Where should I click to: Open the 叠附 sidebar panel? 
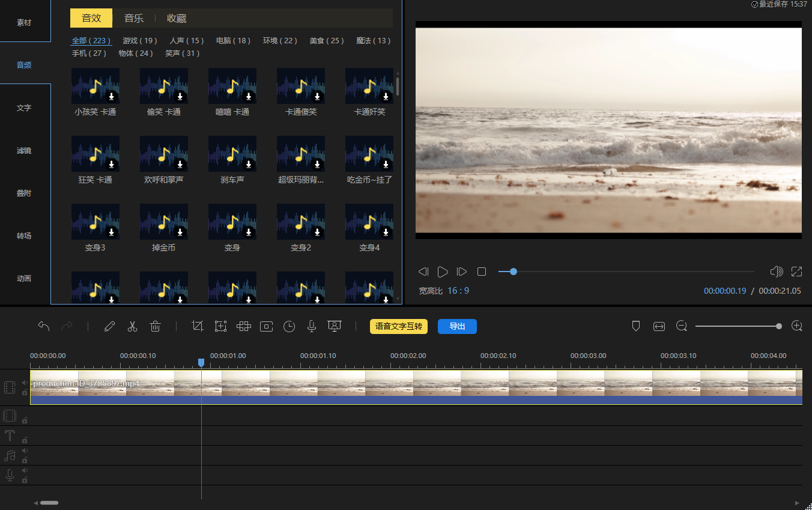[x=24, y=193]
